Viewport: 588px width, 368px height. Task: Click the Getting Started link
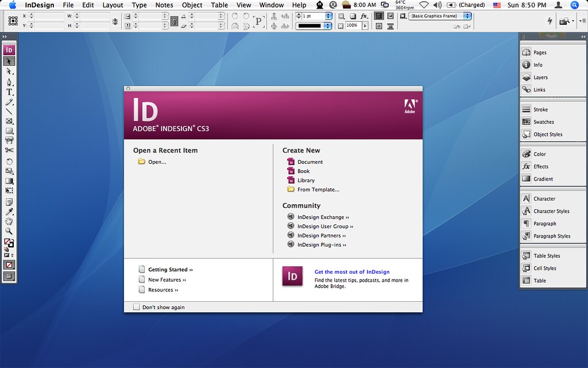pyautogui.click(x=170, y=270)
